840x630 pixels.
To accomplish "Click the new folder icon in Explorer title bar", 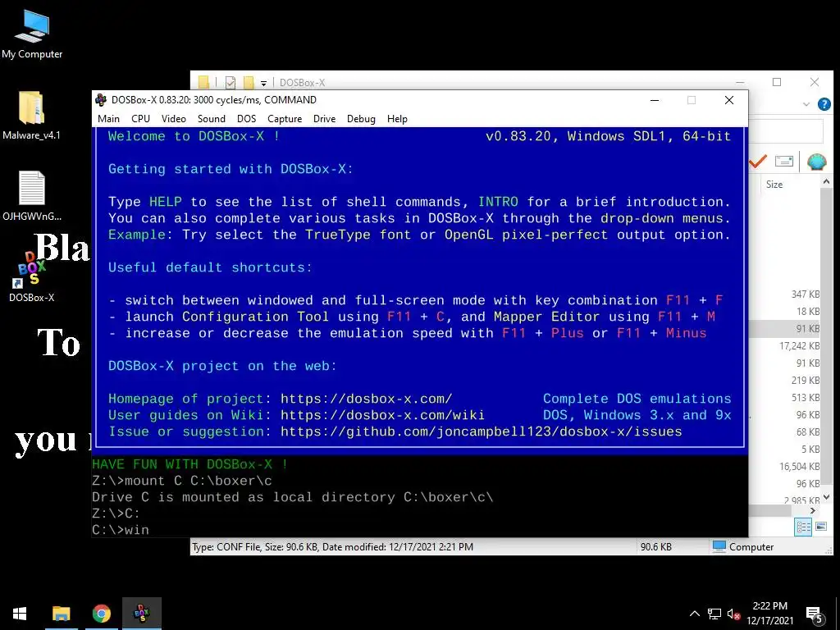I will (x=249, y=83).
